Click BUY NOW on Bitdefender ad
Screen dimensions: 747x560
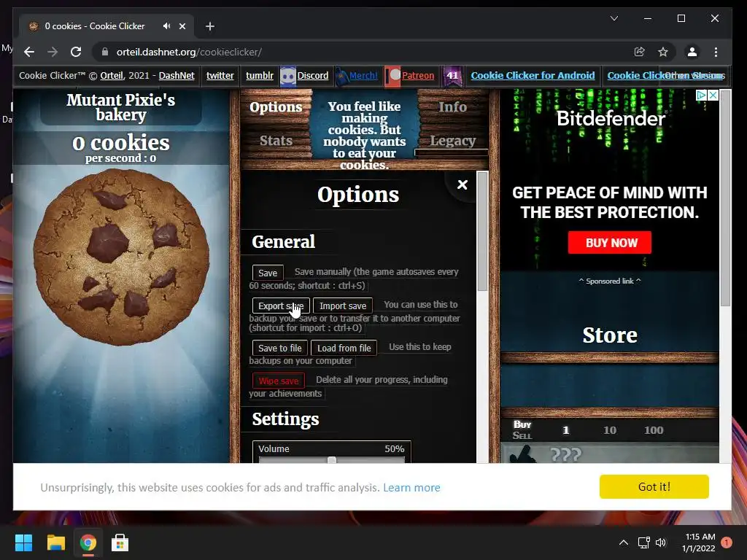(x=610, y=243)
